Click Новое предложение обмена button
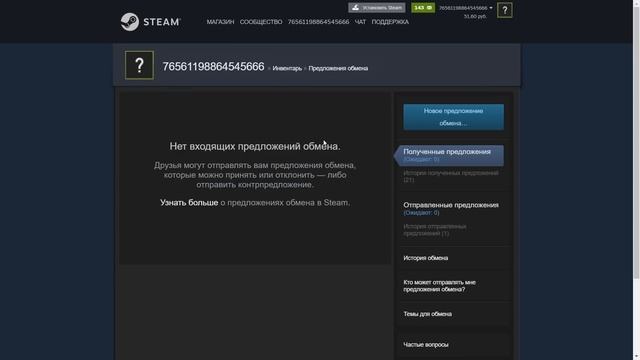Screen dimensions: 640x360 coord(453,117)
